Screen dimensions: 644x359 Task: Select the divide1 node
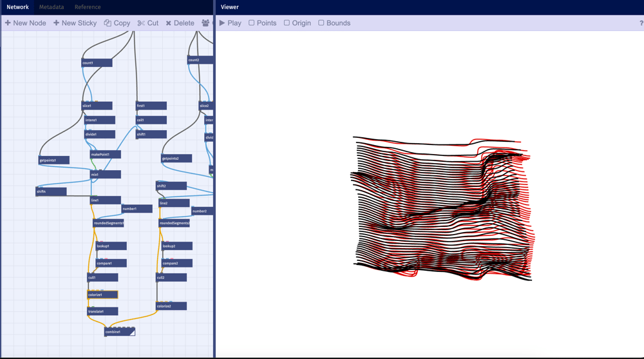(x=100, y=135)
